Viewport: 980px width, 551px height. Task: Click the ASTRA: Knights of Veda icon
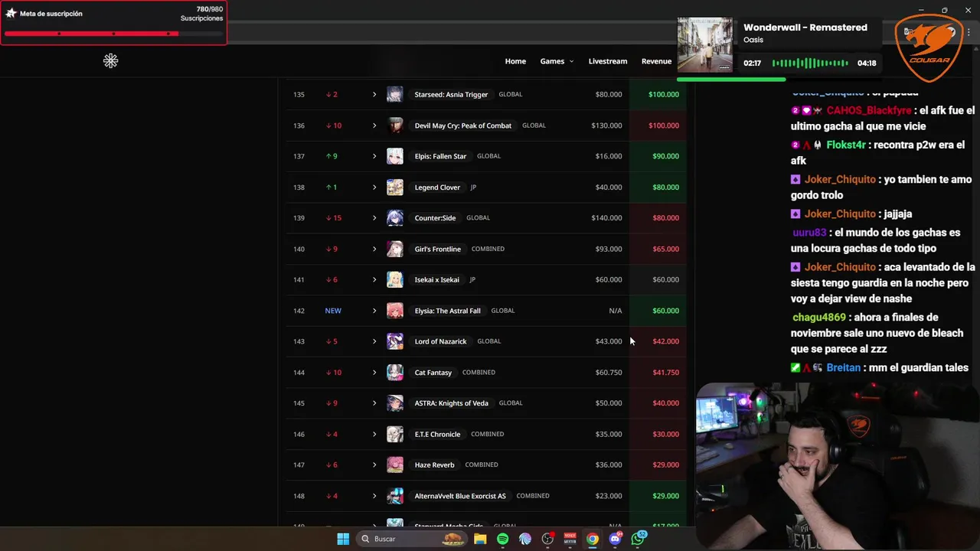[395, 403]
